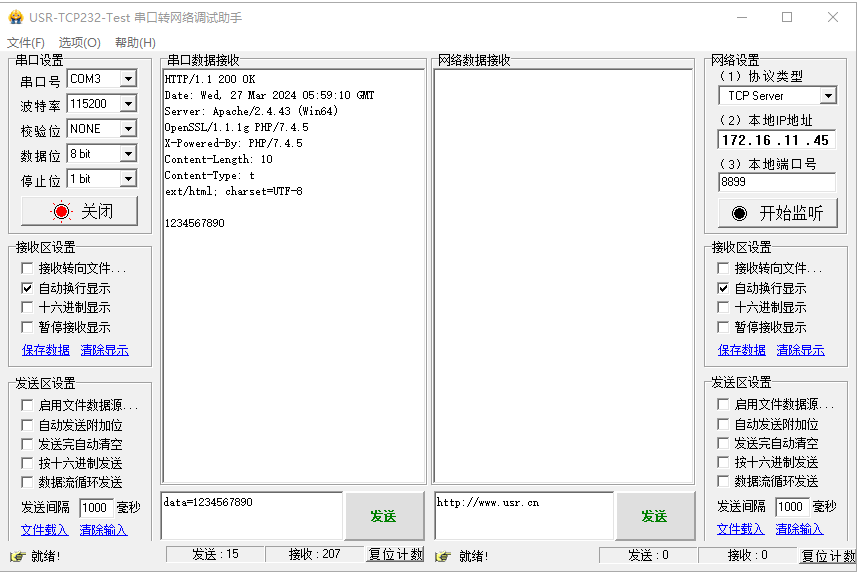
Task: Uncheck network 自动换行显示 checkbox
Action: click(x=723, y=288)
